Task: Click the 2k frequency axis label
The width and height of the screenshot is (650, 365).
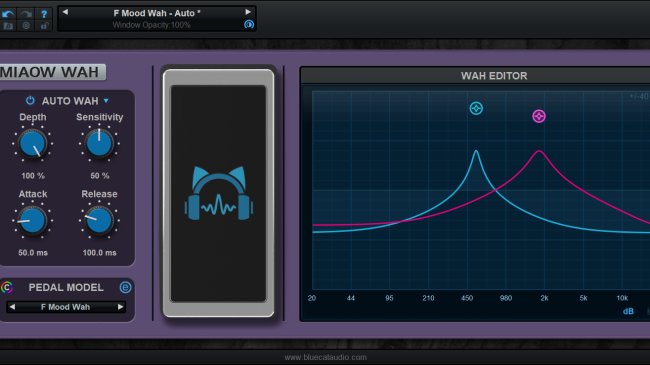Action: (544, 298)
